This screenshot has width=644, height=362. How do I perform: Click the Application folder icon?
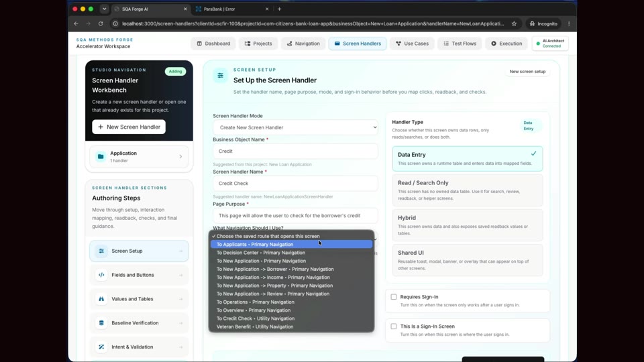click(x=101, y=156)
